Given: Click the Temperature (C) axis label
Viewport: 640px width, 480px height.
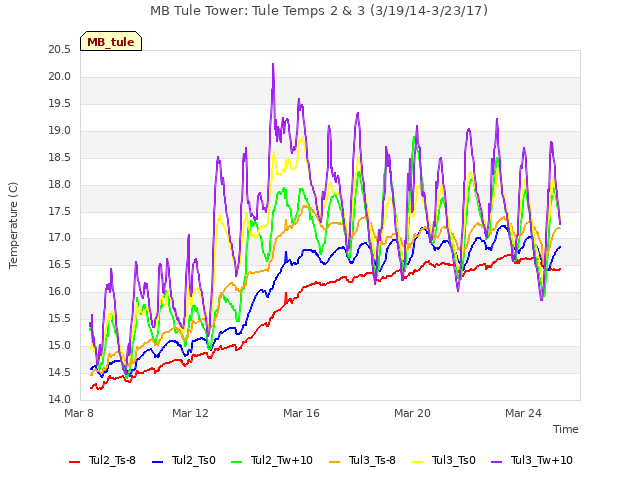Looking at the screenshot, I should click(13, 225).
